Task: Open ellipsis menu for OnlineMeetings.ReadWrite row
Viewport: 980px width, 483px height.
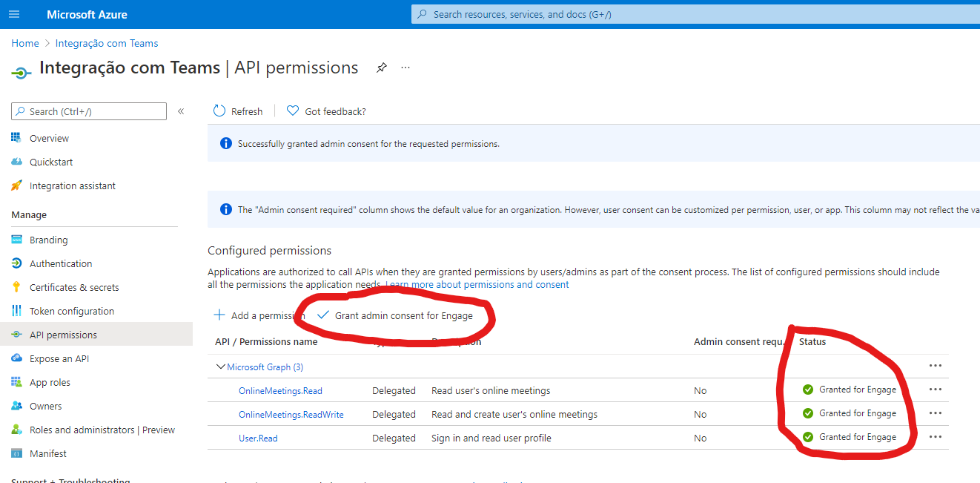Action: pyautogui.click(x=935, y=413)
